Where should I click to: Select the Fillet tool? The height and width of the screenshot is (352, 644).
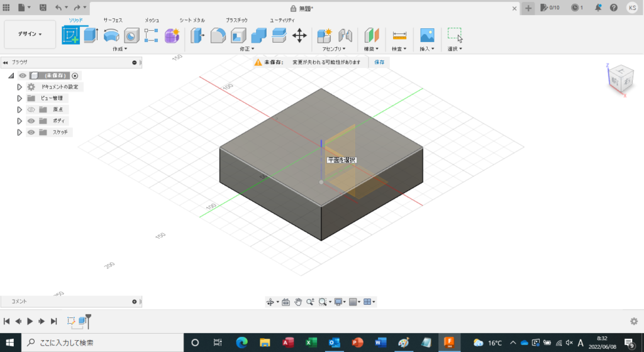coord(218,36)
